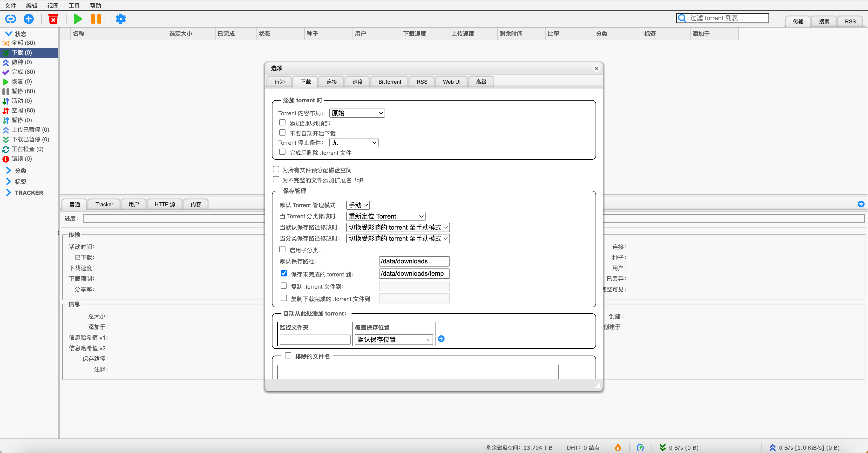Select 全部 (80) status filter
This screenshot has height=453, width=868.
(29, 43)
